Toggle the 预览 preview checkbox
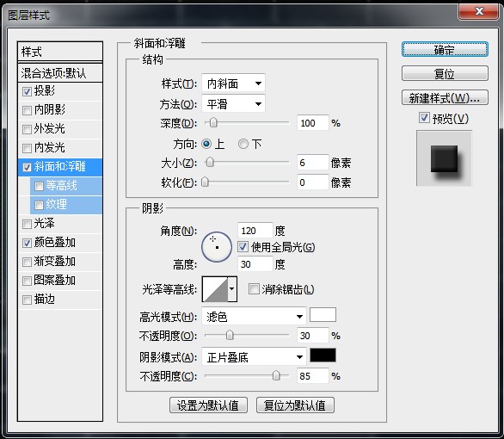The height and width of the screenshot is (439, 504). 424,118
